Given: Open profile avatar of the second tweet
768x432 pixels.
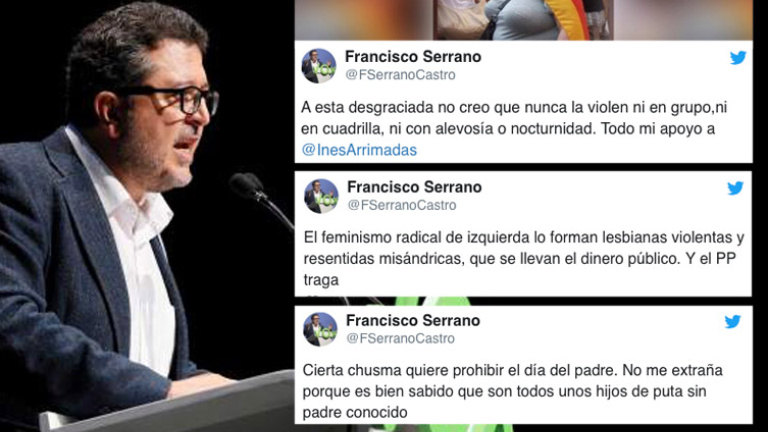Looking at the screenshot, I should click(321, 196).
